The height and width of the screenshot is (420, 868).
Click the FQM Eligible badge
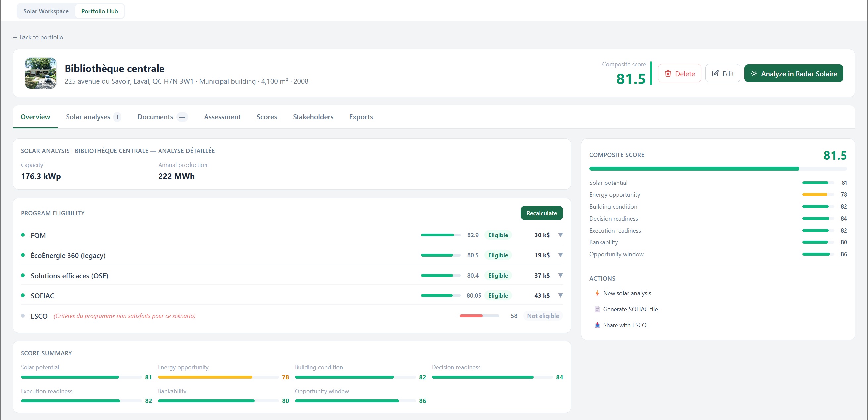(x=498, y=235)
